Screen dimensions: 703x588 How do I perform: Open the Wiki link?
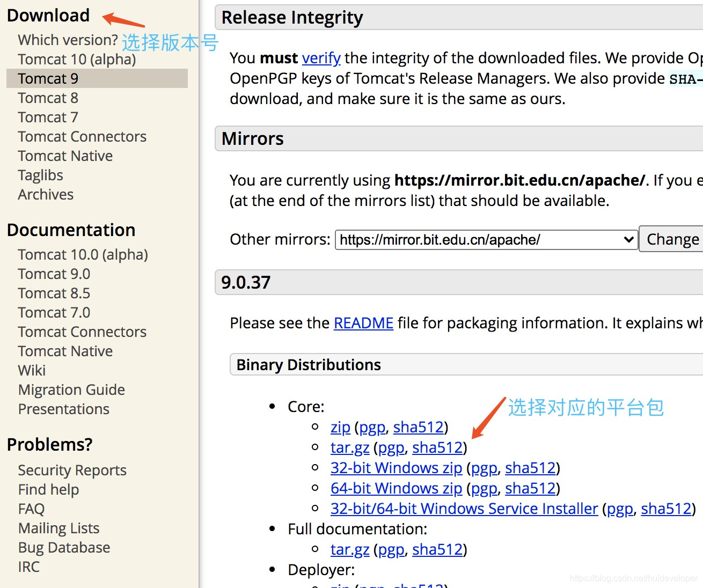pos(32,371)
